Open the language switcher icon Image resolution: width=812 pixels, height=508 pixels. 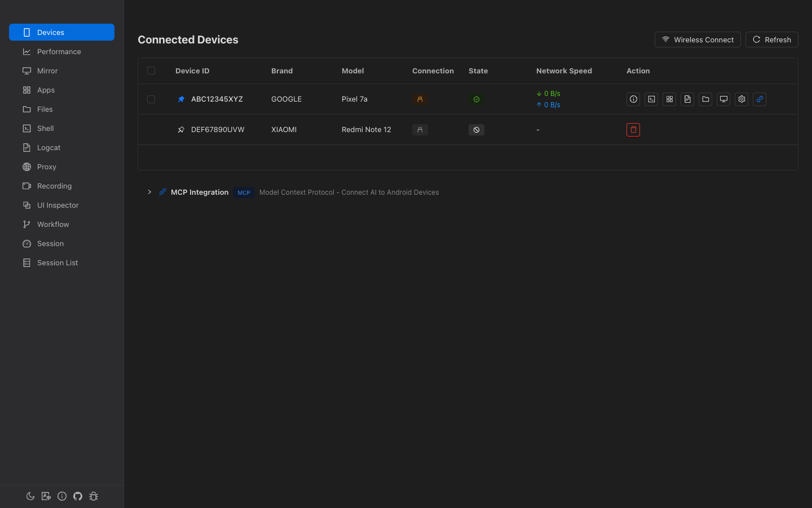pos(46,496)
